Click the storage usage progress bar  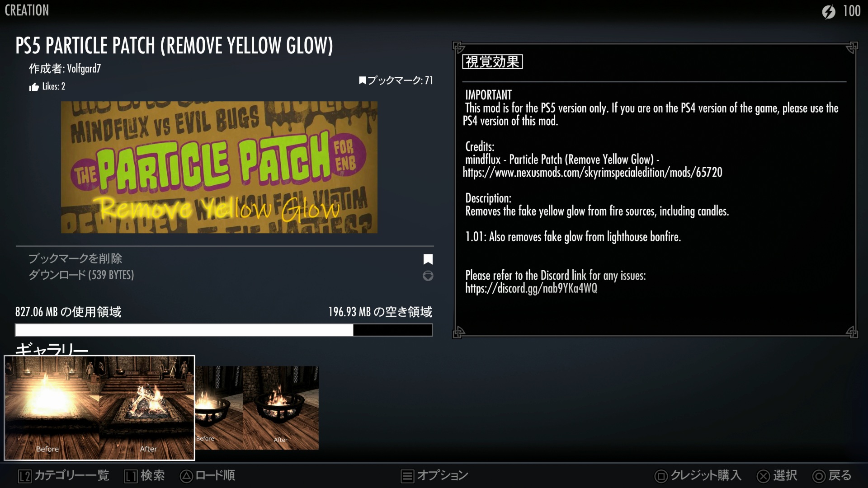coord(224,330)
